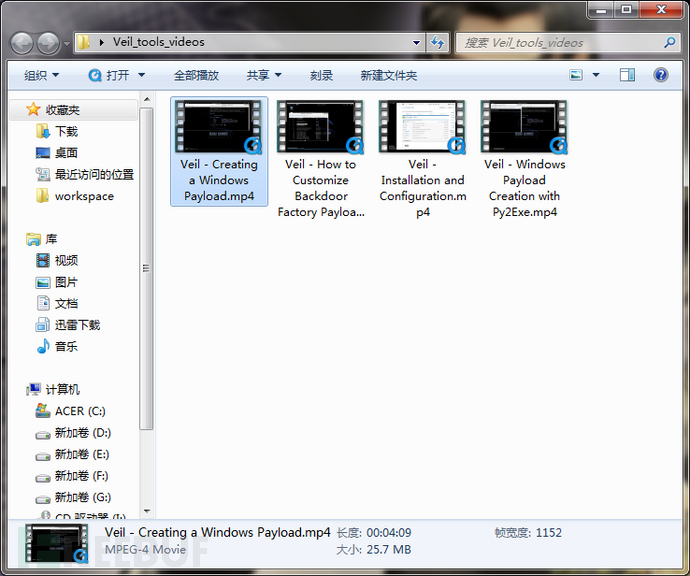The width and height of the screenshot is (690, 576).
Task: Click the MPEG-4 Movie file type text
Action: tap(145, 550)
